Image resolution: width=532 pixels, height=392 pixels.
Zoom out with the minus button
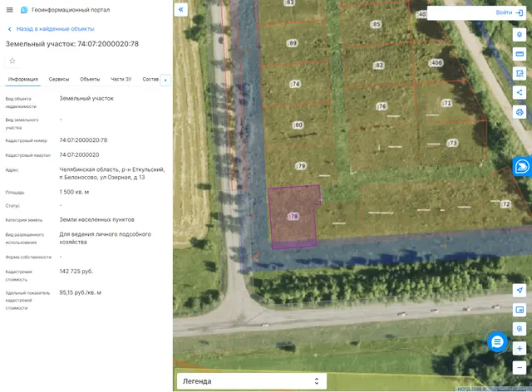click(x=519, y=368)
